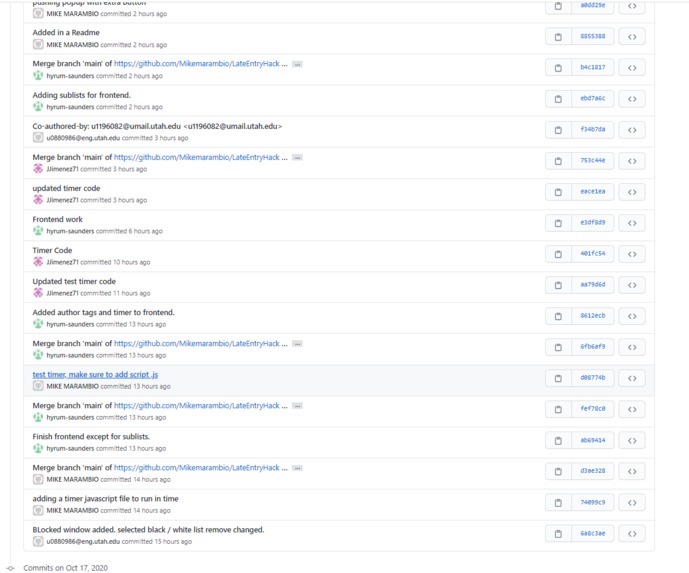Expand ellipsis on merge commit b4c1817

(x=297, y=64)
